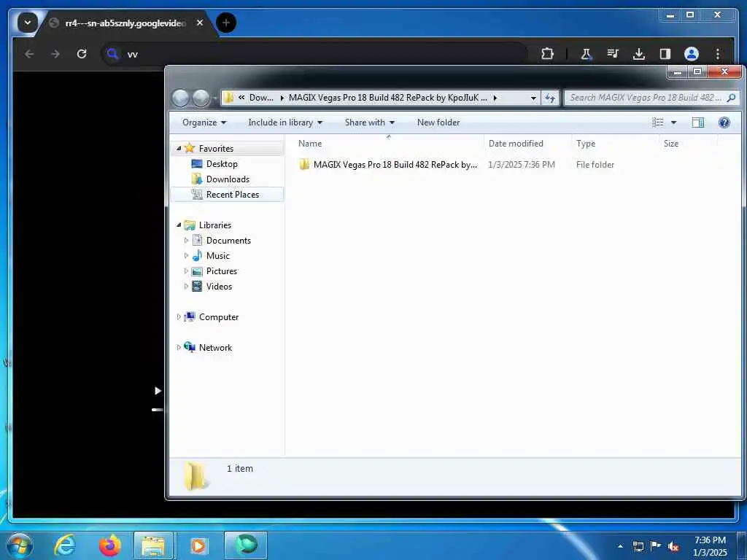Screen dimensions: 747x560
Task: Go back in Chrome browser
Action: click(29, 54)
